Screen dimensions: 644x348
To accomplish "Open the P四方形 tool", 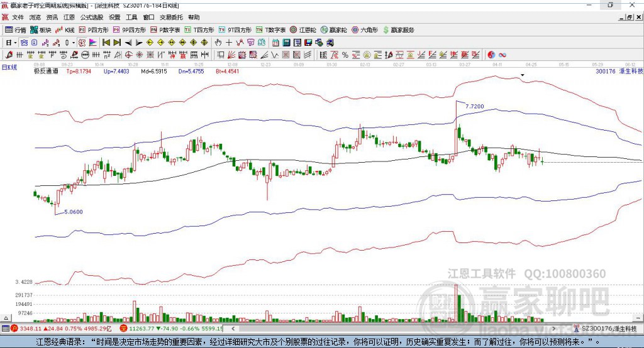I will click(x=94, y=30).
